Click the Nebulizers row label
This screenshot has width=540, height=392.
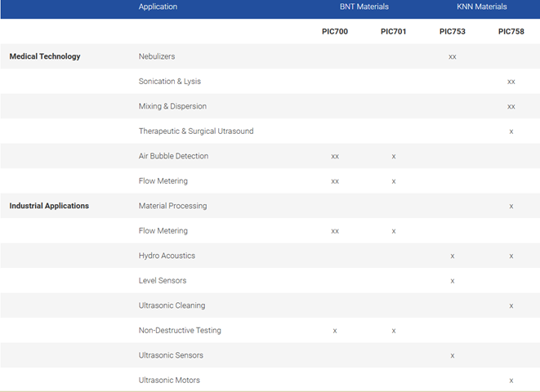[157, 56]
